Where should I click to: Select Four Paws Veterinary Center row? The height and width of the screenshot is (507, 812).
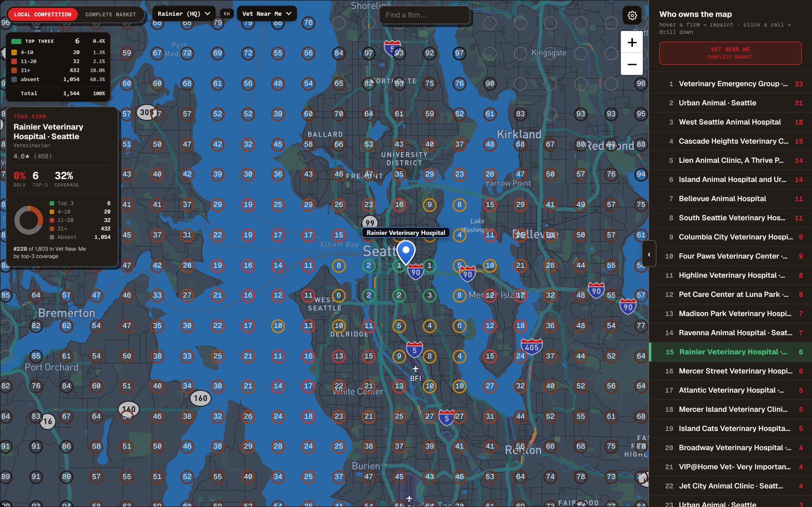click(731, 256)
